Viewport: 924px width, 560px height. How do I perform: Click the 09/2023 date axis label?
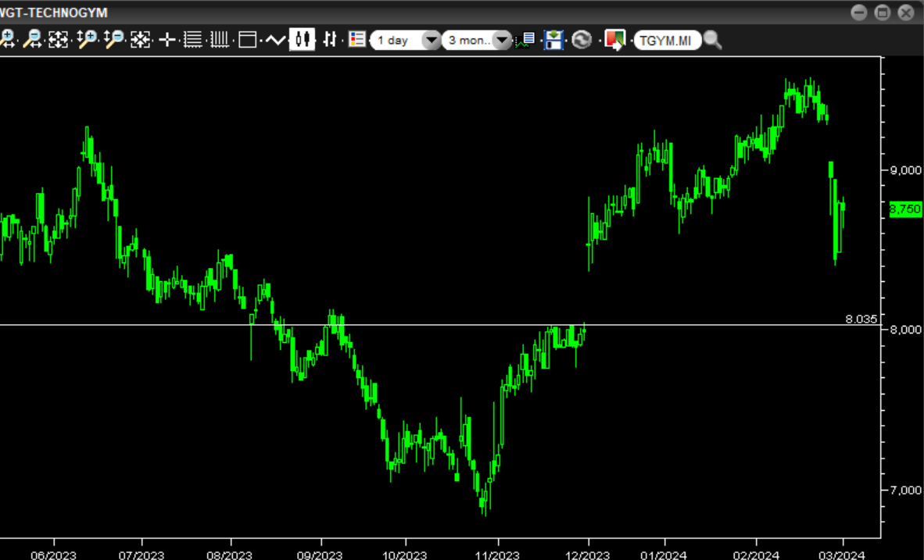320,555
